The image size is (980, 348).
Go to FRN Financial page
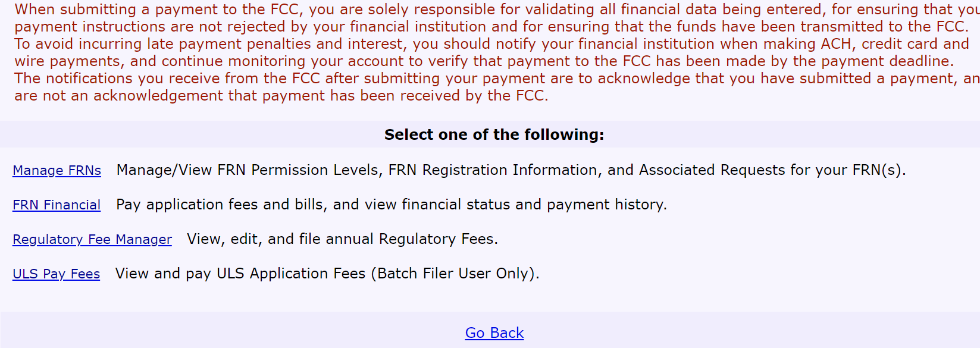click(x=57, y=205)
